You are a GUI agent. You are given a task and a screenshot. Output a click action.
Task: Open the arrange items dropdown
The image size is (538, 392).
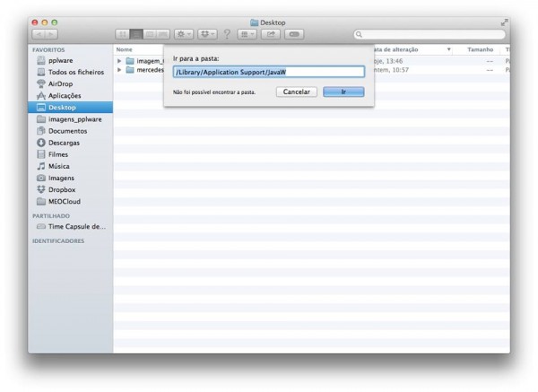point(247,34)
